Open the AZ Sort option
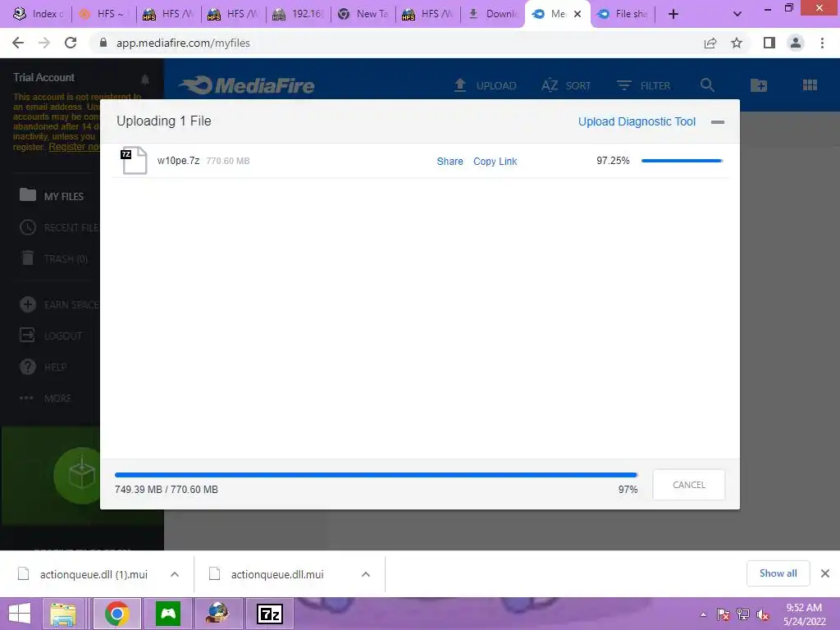The height and width of the screenshot is (630, 840). click(566, 85)
